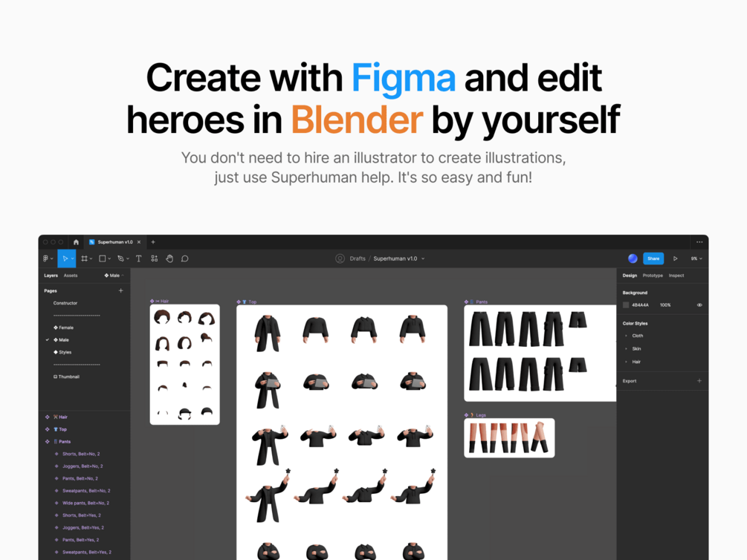
Task: Open shape tools dropdown arrow
Action: point(109,259)
